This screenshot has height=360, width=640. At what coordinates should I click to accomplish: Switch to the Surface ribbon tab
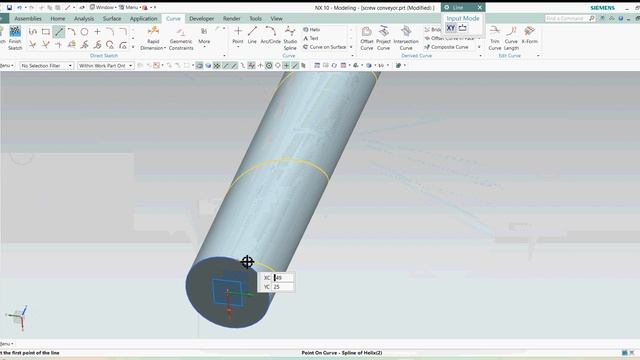click(112, 18)
